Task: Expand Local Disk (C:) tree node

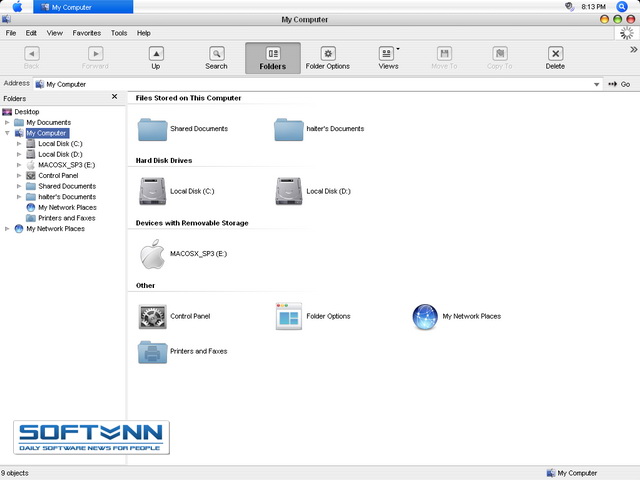Action: click(x=19, y=144)
